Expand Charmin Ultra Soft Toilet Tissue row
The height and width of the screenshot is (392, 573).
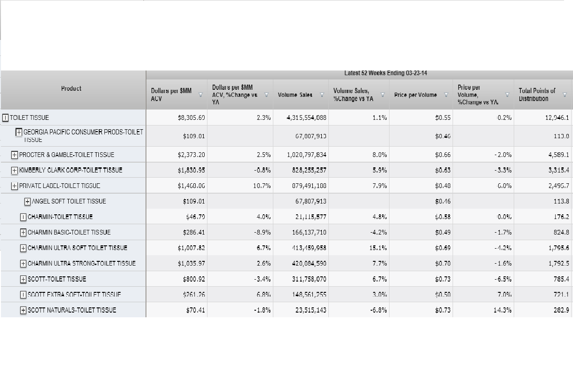click(23, 248)
